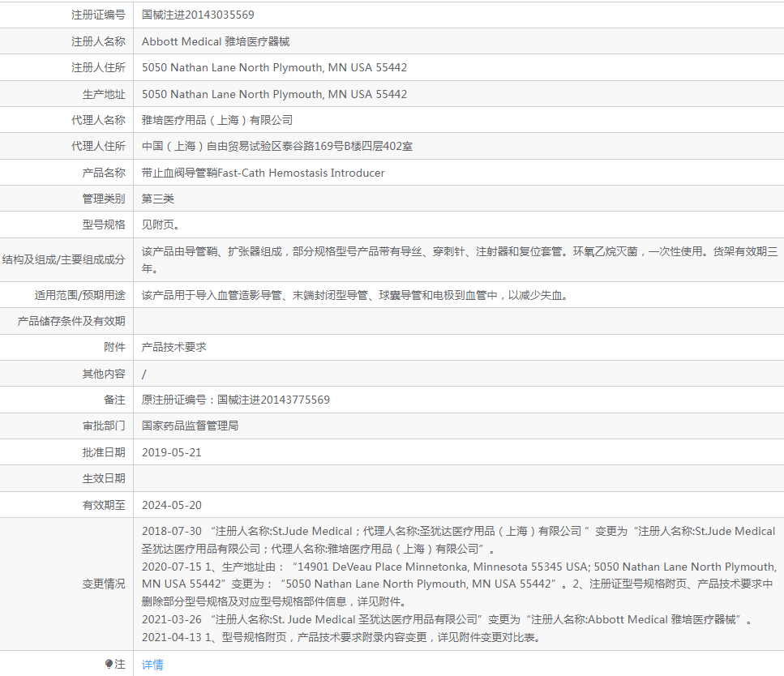Click the 批准日期 label
The image size is (784, 676).
pos(104,452)
